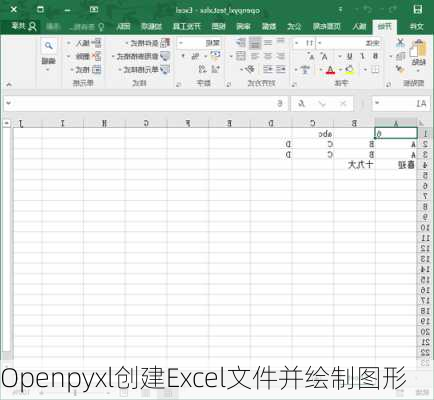Click the Insert Function fx icon
Image resolution: width=434 pixels, height=400 pixels.
(301, 104)
